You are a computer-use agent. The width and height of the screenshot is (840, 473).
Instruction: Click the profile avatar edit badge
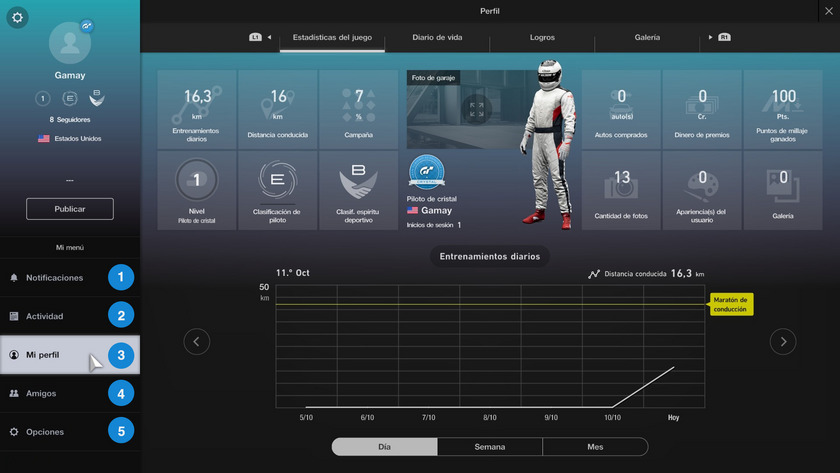[x=87, y=26]
